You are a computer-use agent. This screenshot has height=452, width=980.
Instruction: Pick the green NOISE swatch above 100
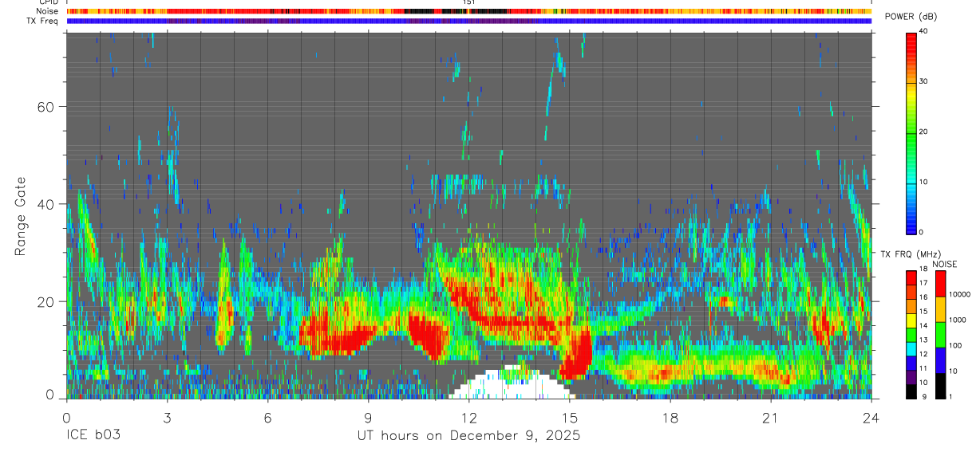(940, 335)
